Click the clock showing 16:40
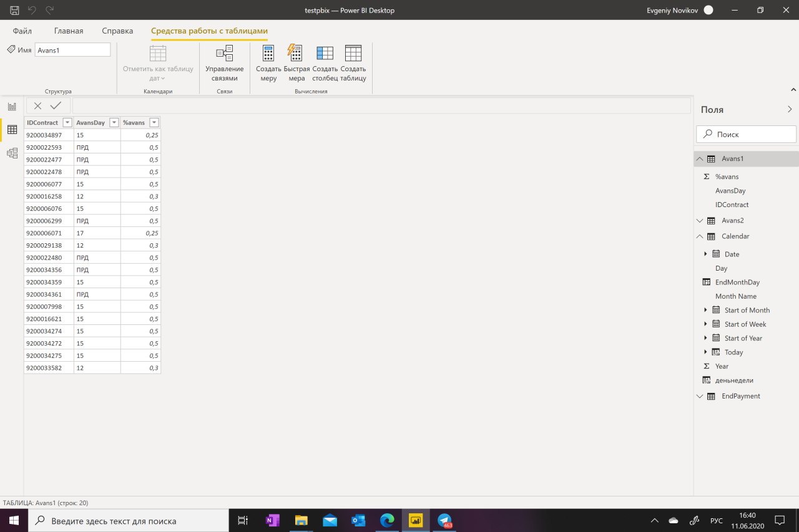 pos(747,515)
